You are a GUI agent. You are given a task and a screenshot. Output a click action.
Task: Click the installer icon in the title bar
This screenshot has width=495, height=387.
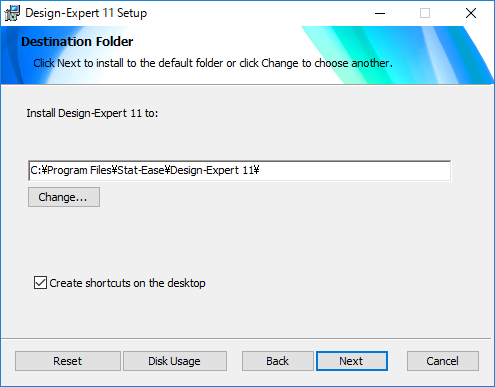[x=12, y=13]
